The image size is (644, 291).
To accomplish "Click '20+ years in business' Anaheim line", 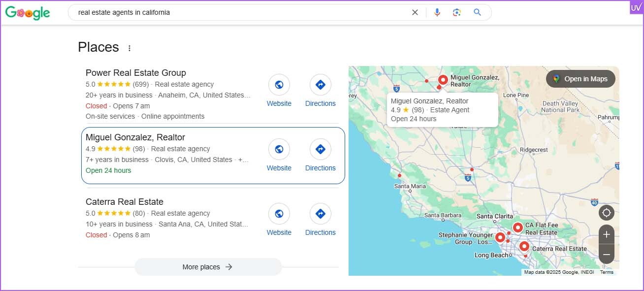I will (x=168, y=95).
